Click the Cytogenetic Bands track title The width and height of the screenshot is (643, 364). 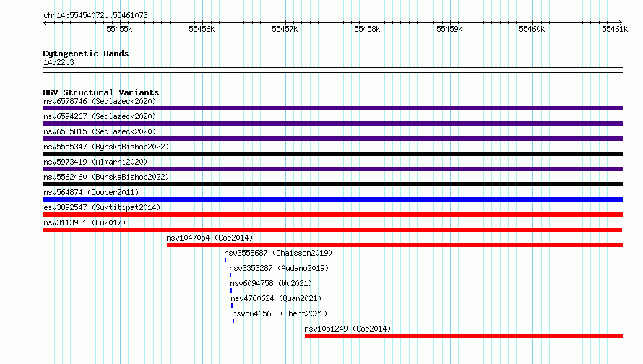coord(86,53)
